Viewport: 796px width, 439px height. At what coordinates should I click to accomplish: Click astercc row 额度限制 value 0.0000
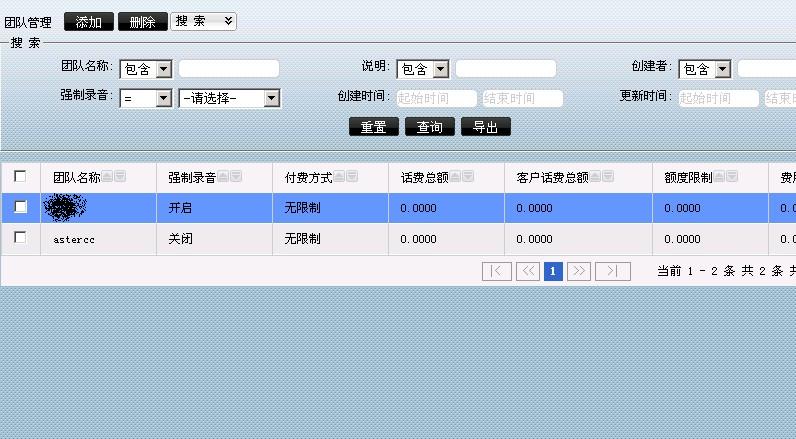(x=682, y=239)
